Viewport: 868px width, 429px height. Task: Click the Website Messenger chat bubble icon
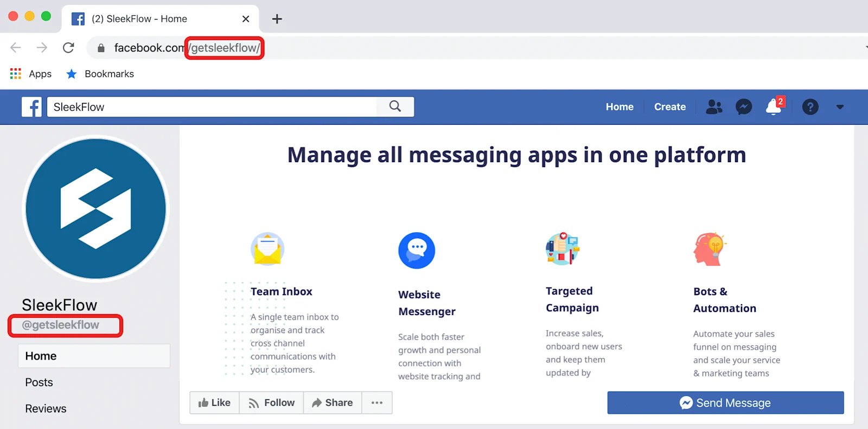click(417, 251)
